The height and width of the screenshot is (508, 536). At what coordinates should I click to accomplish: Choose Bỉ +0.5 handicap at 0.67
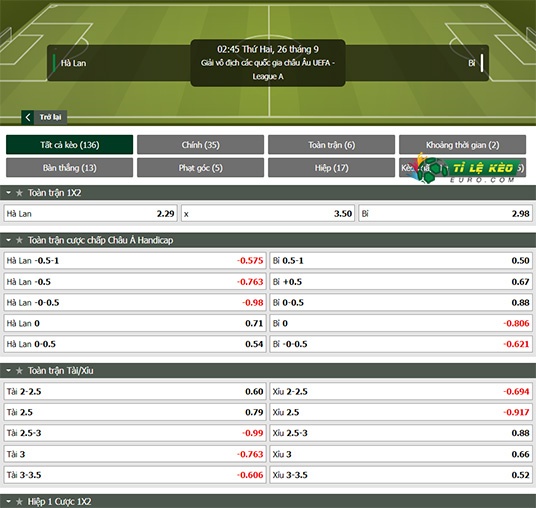tap(401, 282)
